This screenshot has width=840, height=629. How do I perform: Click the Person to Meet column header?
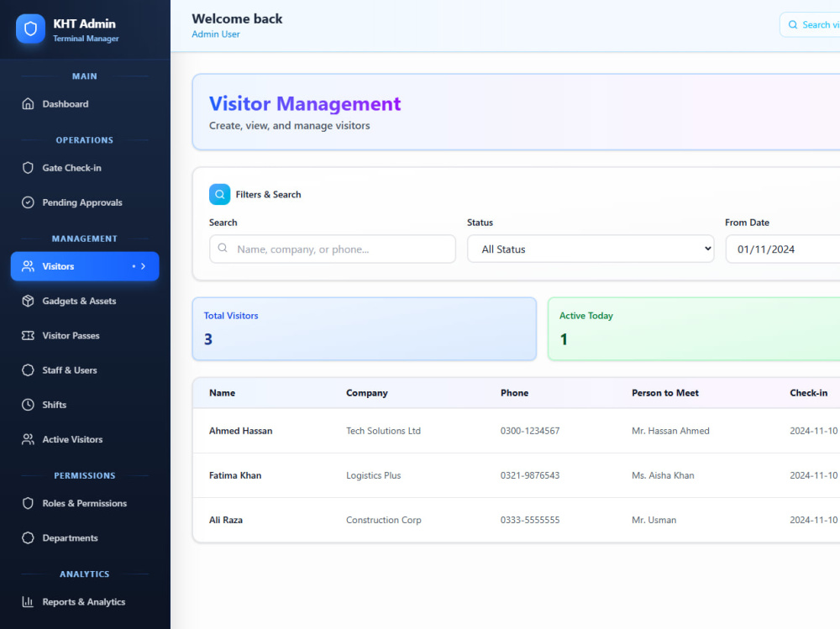tap(664, 393)
